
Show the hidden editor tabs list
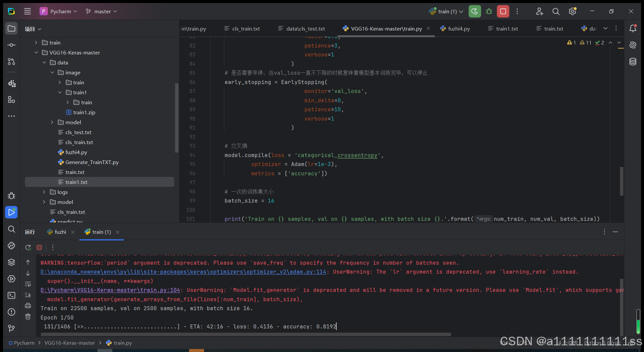coord(605,28)
